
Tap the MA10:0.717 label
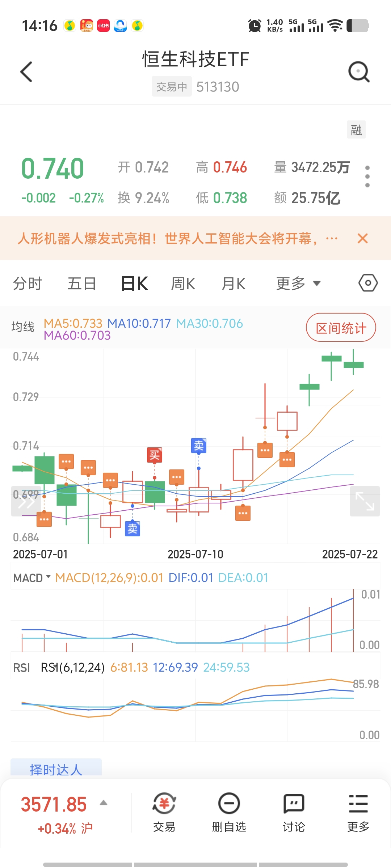(139, 323)
